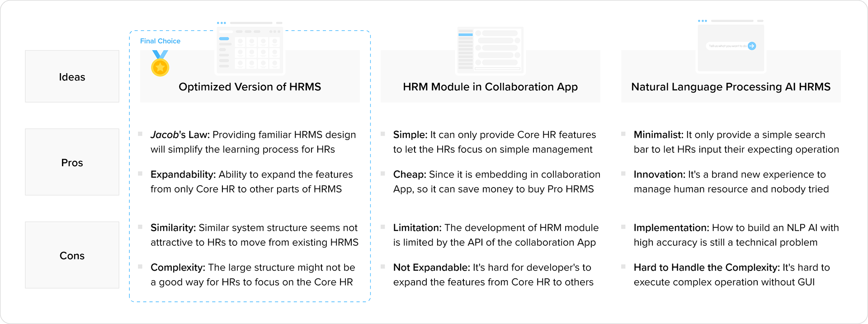
Task: Click the 'Innovation:' pro text
Action: pyautogui.click(x=660, y=174)
